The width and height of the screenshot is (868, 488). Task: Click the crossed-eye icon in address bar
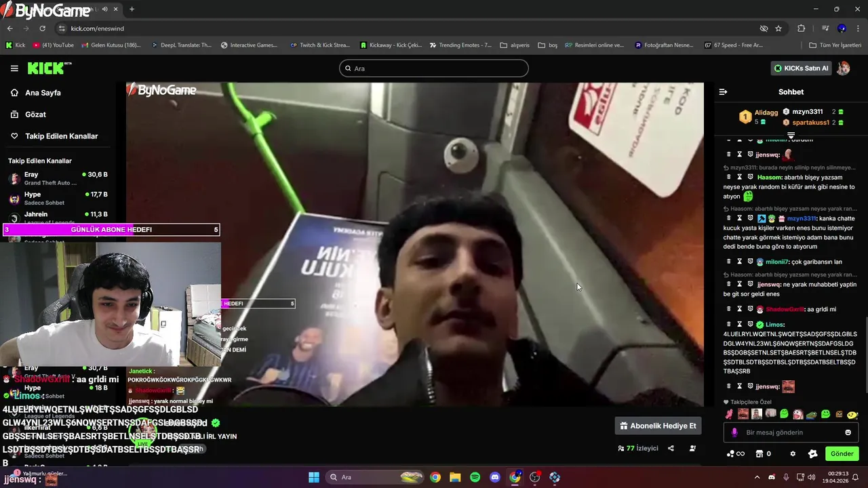(764, 28)
